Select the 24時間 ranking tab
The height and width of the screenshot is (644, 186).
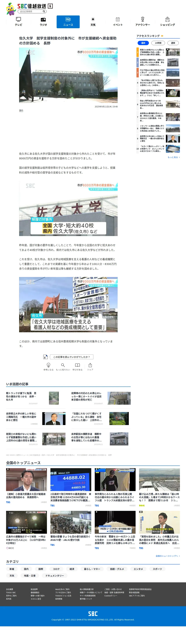point(158,43)
